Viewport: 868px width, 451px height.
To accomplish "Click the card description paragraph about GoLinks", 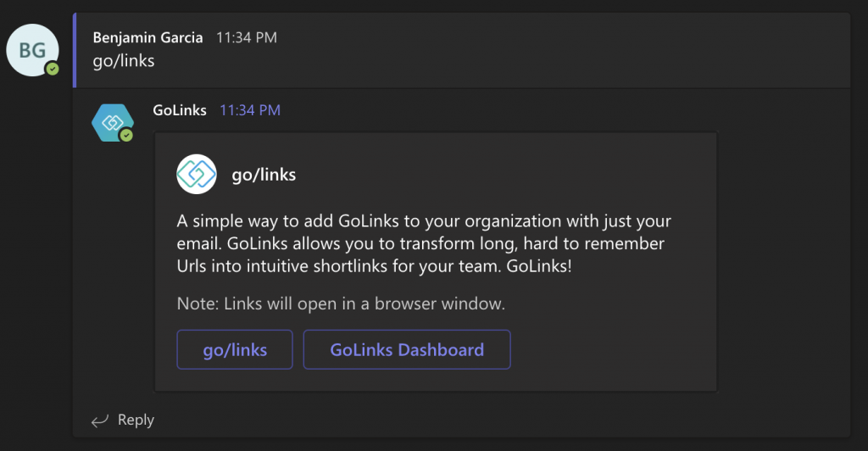I will click(424, 243).
